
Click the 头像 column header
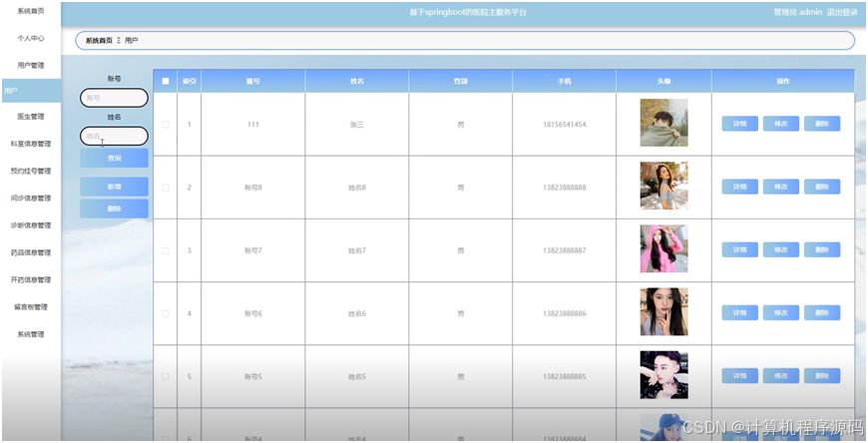663,81
